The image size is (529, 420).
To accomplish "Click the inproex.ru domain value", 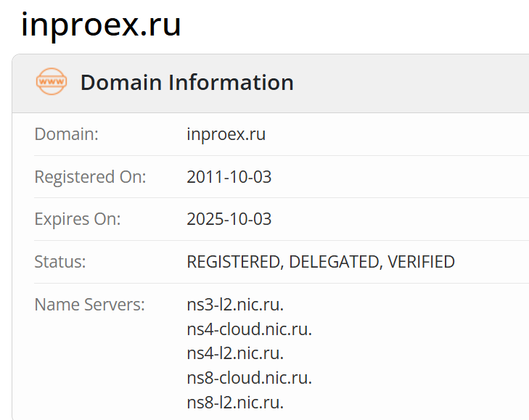I will click(x=226, y=134).
